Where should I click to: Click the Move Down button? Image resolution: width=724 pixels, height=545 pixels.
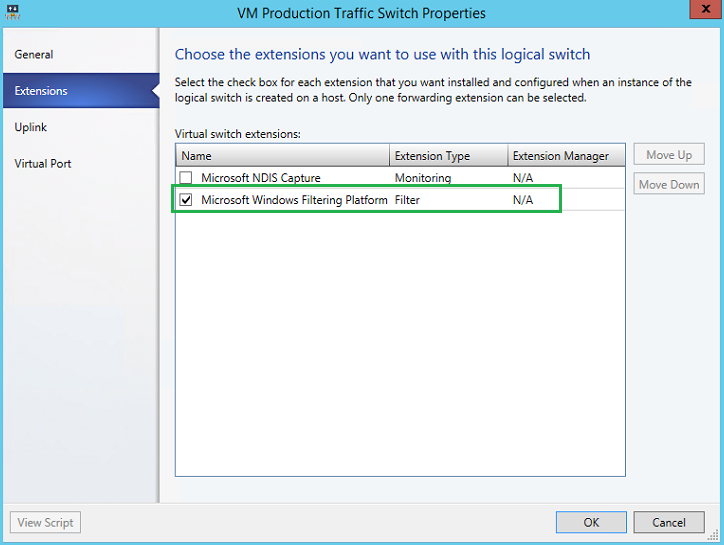coord(669,184)
